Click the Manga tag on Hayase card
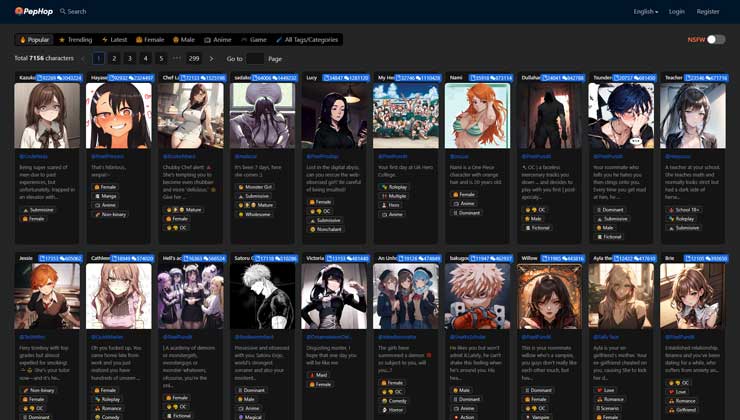 tap(107, 196)
